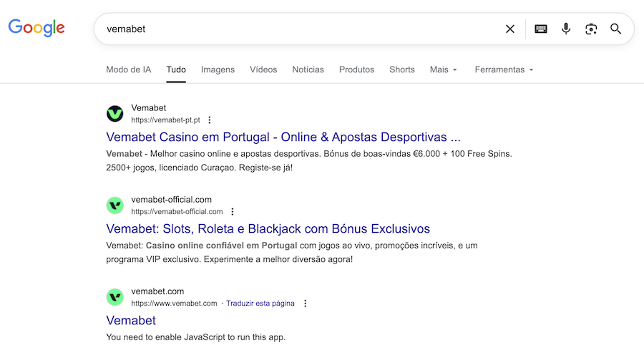The height and width of the screenshot is (358, 644).
Task: Search by image with camera icon
Action: 591,29
